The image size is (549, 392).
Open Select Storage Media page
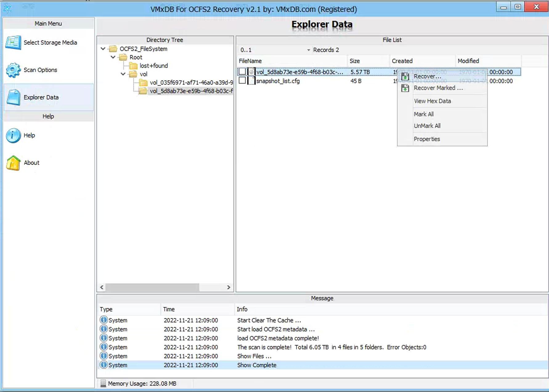click(49, 43)
